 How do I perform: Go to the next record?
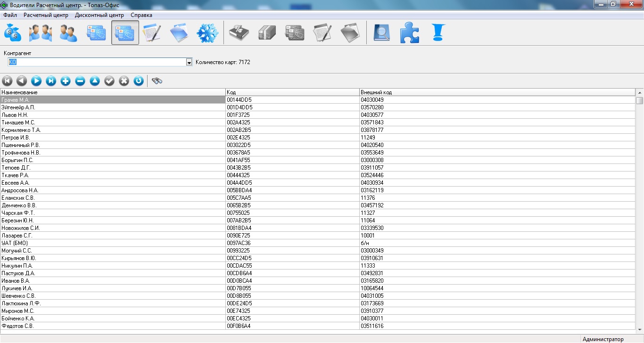(36, 81)
